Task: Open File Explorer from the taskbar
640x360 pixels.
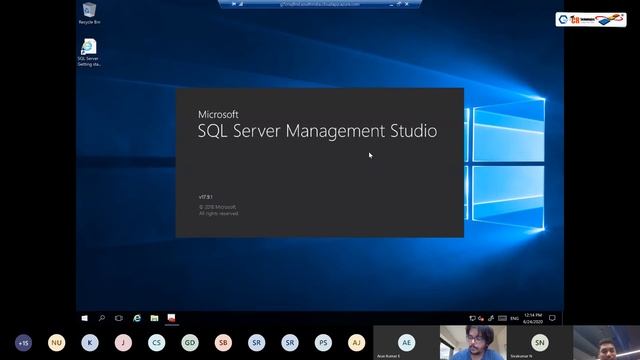Action: (154, 318)
